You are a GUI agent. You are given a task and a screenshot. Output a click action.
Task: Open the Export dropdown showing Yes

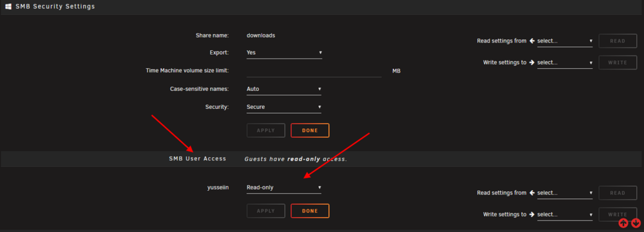tap(284, 53)
